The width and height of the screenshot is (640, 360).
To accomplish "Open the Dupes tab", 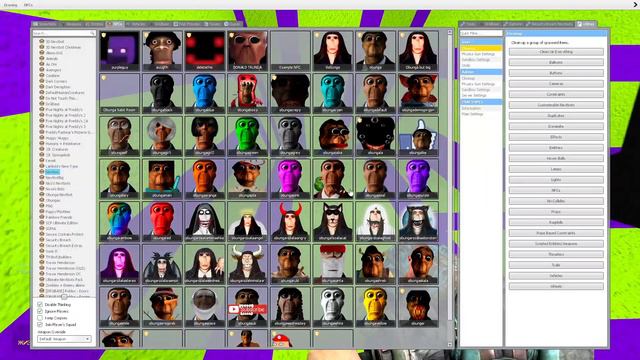I will (x=213, y=24).
